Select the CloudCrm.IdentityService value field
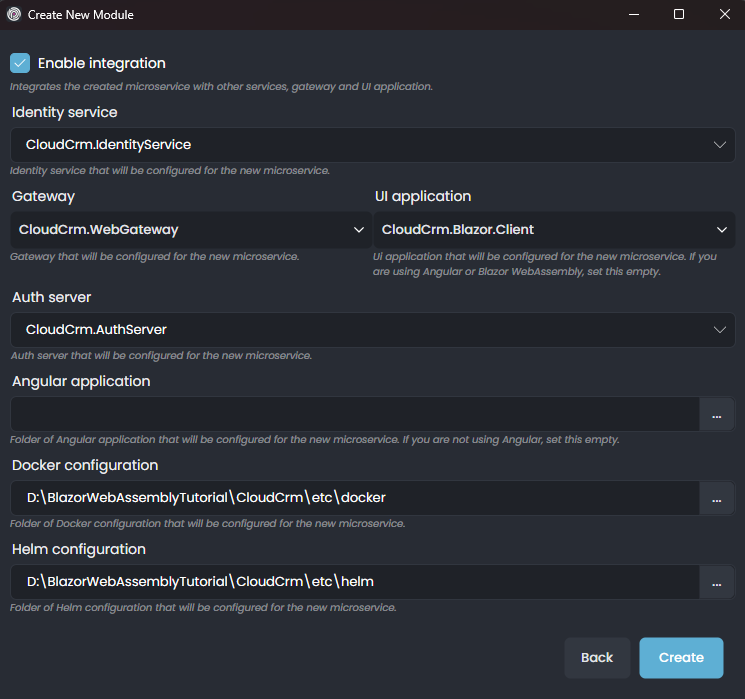 360,145
